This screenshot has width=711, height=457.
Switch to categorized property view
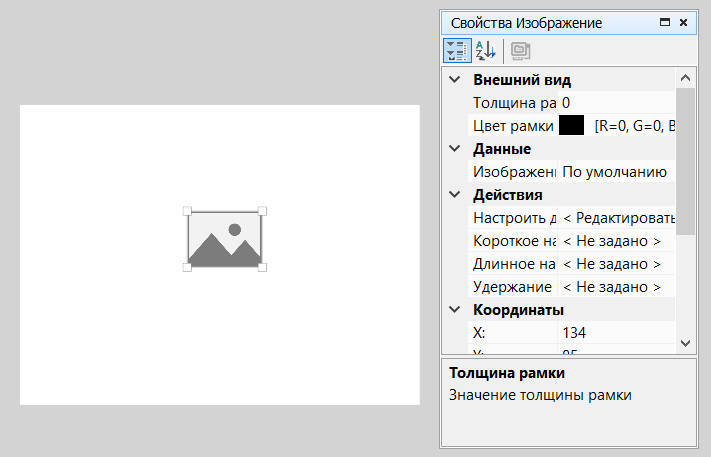pos(457,50)
